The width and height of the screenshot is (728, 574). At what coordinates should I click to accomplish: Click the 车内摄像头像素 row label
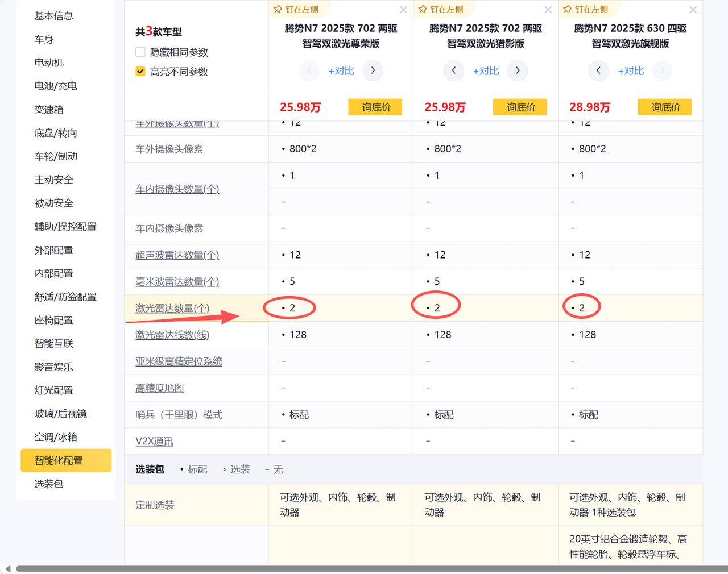pyautogui.click(x=169, y=228)
